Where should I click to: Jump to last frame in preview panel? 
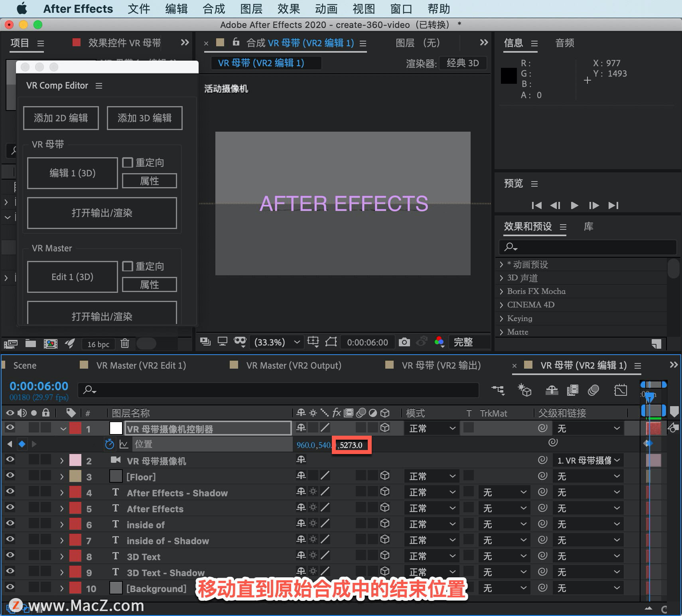pyautogui.click(x=613, y=205)
